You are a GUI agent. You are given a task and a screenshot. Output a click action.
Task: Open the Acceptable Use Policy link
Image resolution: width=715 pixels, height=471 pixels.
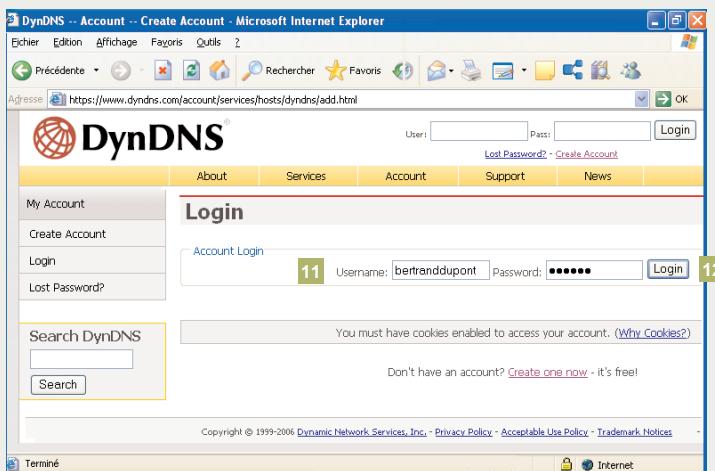(544, 432)
